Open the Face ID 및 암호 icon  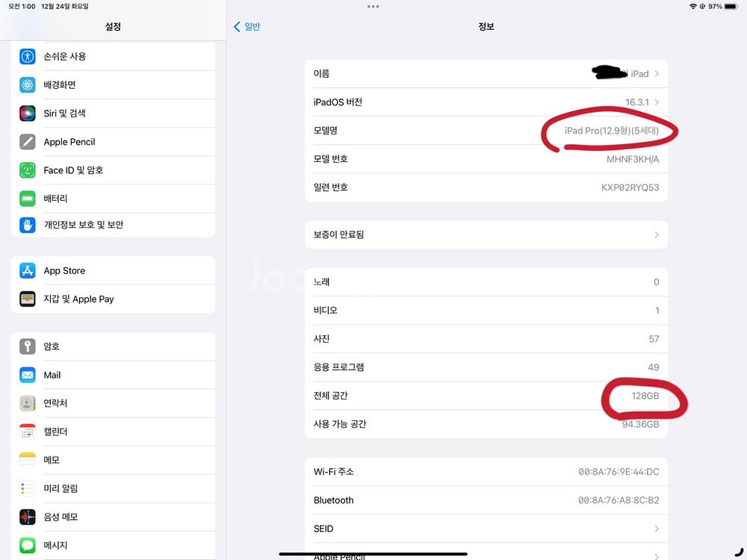coord(27,170)
